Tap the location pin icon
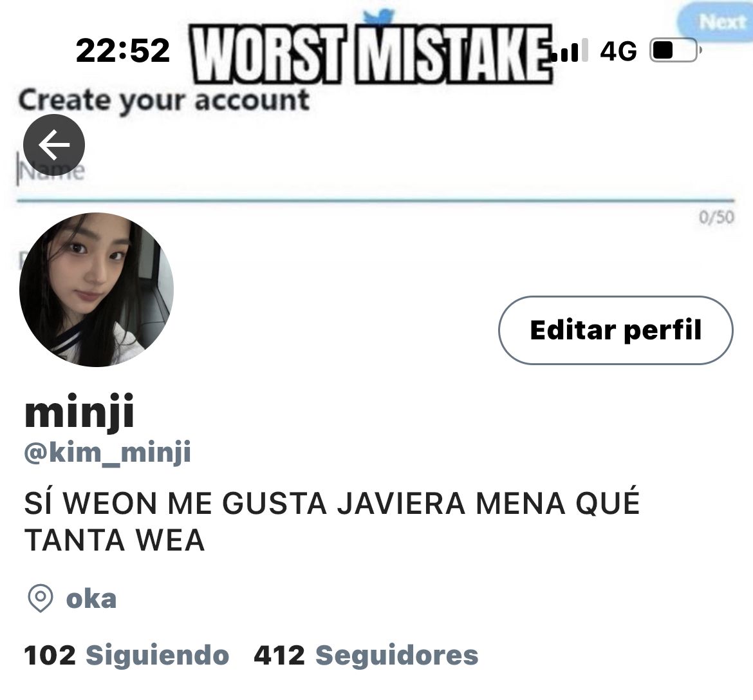Viewport: 753px width, 700px height. [x=41, y=598]
